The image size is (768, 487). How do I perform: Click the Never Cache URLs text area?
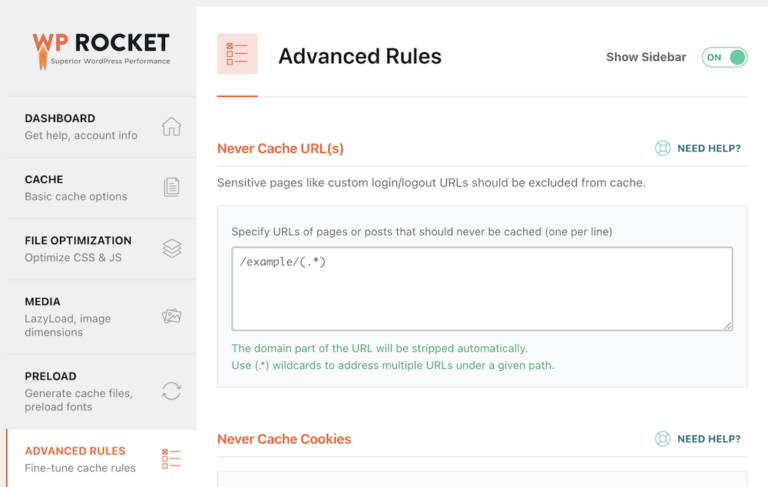(482, 289)
